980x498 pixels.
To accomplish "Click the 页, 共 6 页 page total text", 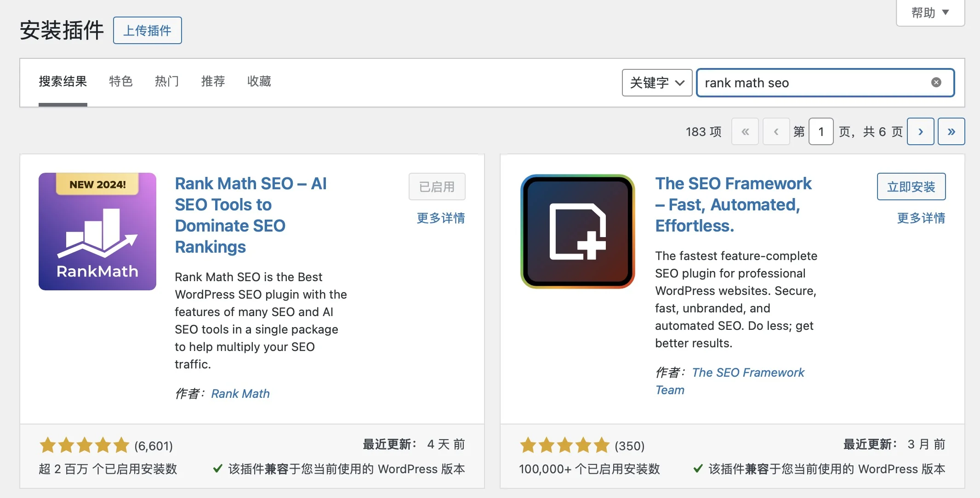I will point(871,132).
